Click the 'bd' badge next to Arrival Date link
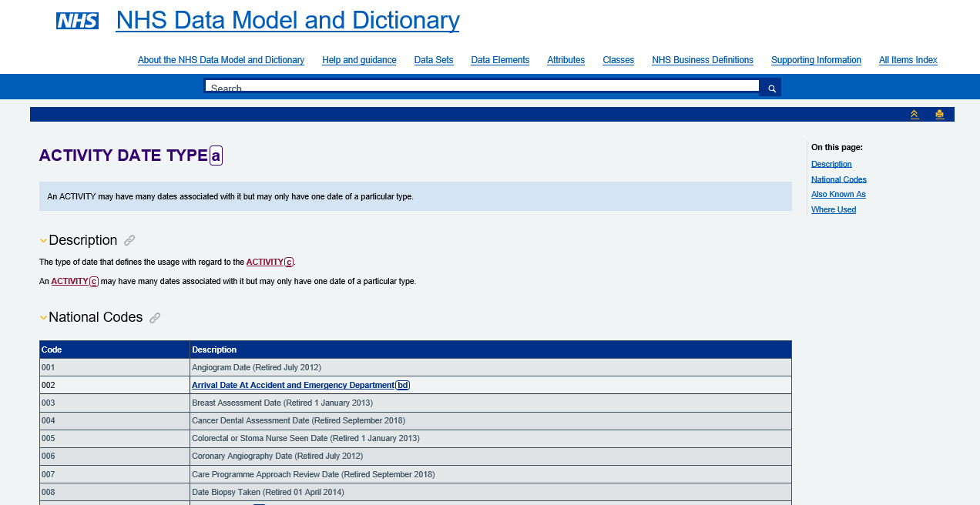Viewport: 980px width, 505px height. coord(403,385)
